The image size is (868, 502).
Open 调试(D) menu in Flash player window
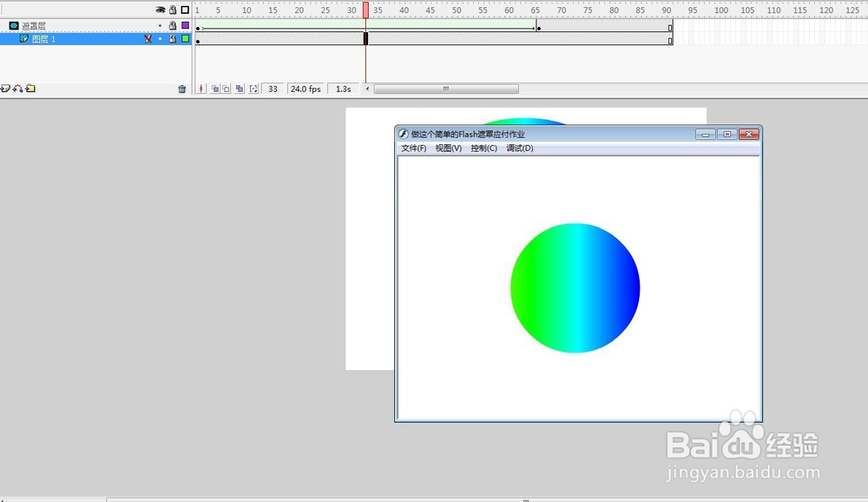tap(520, 148)
